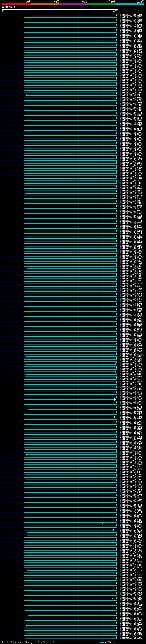Viewport: 146px width, 644px height.
Task: Select label UniRef100_Q53NE3
Action: pos(131,95)
